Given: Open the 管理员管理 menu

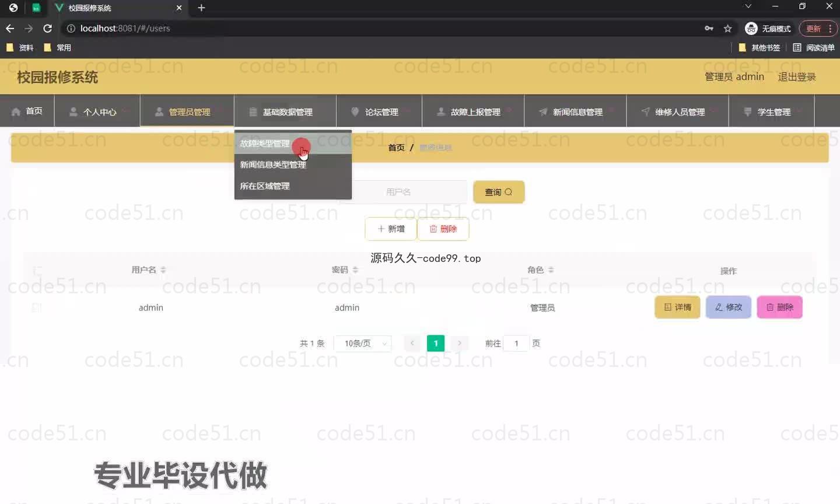Looking at the screenshot, I should coord(187,111).
